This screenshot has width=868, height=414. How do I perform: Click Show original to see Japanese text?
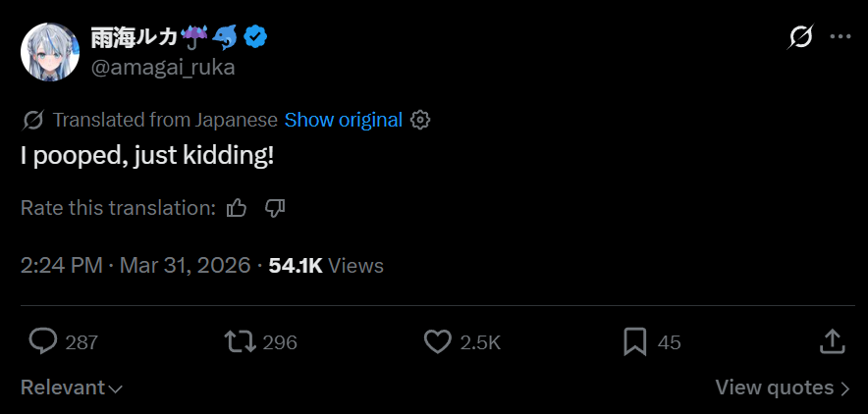[344, 120]
